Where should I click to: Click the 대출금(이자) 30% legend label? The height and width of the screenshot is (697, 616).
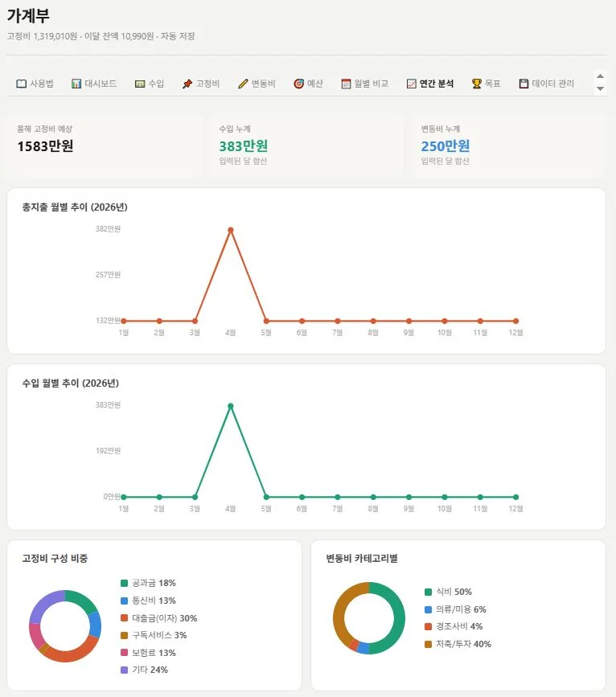point(165,618)
